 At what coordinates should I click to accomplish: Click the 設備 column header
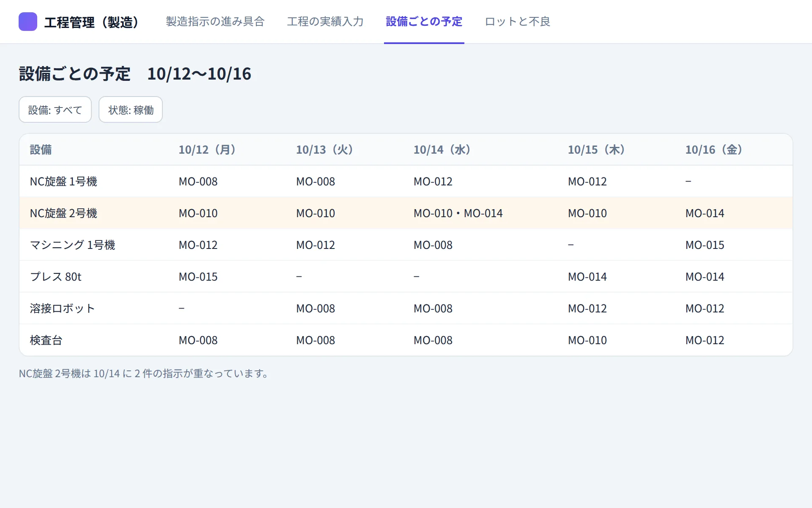(x=41, y=149)
